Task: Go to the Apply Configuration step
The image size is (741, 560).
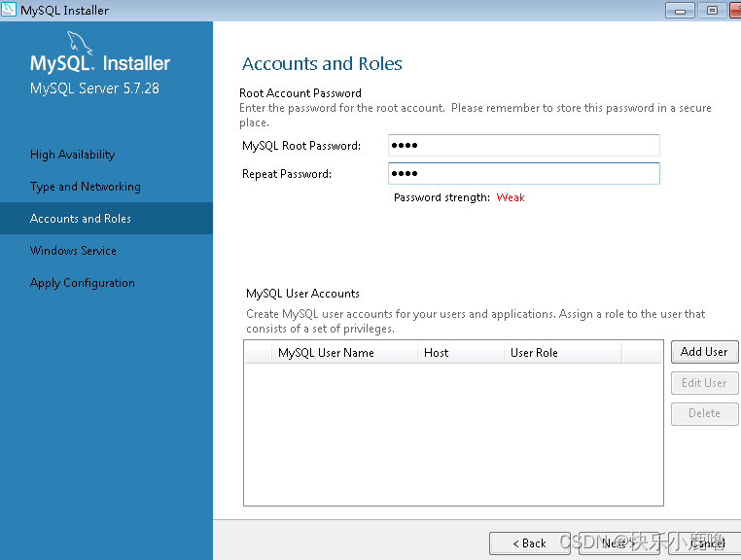Action: [x=83, y=283]
